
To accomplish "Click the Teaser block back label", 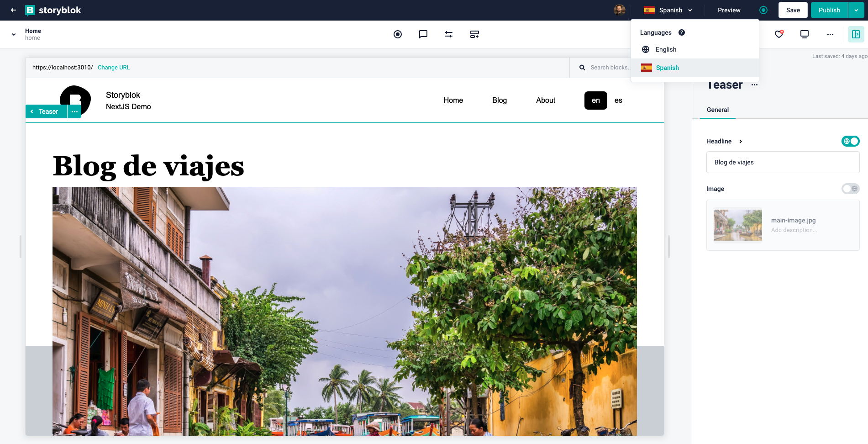I will pos(46,111).
